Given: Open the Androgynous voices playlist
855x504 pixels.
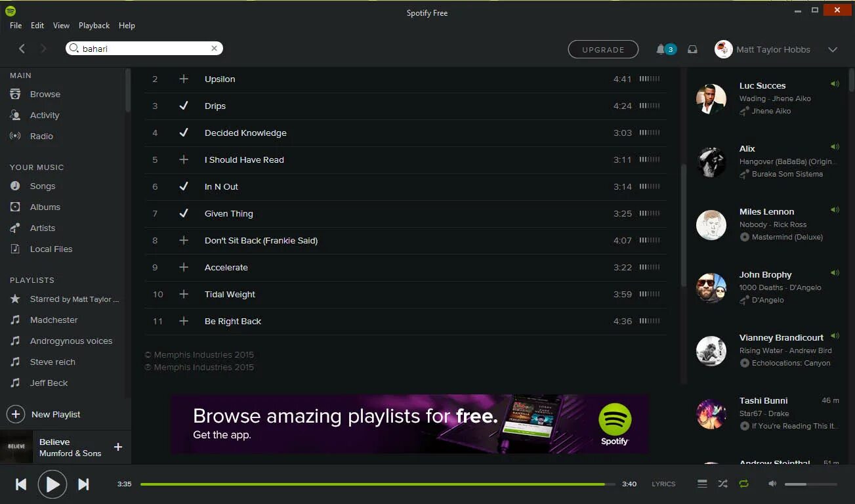Looking at the screenshot, I should 71,341.
